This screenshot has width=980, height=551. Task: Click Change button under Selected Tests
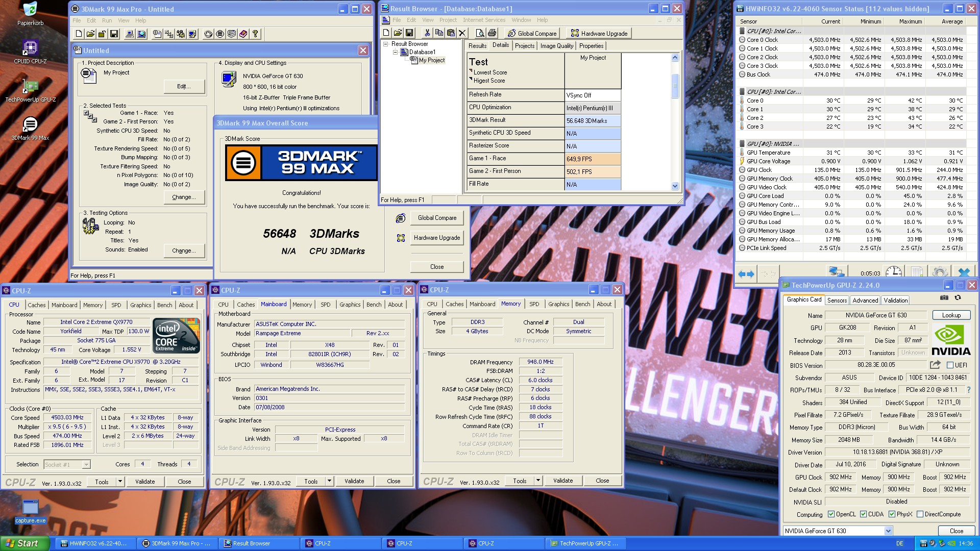[184, 197]
